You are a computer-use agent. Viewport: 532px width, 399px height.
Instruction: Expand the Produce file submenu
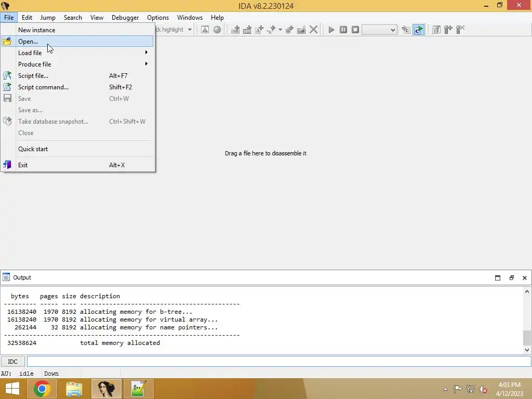tap(77, 64)
